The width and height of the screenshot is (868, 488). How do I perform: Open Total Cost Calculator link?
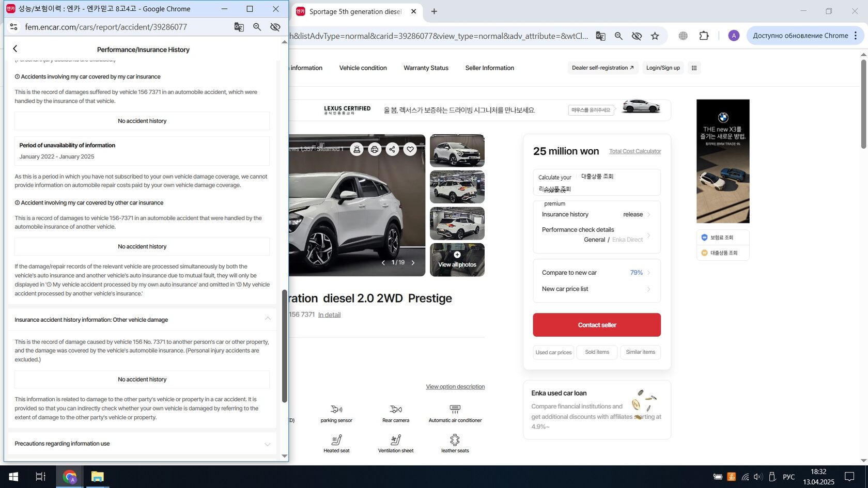click(x=635, y=151)
